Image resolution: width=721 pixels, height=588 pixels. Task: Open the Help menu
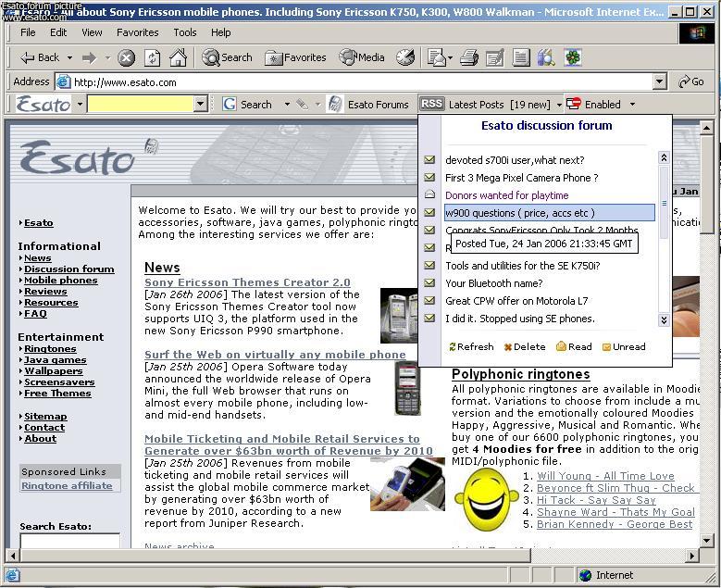click(220, 32)
